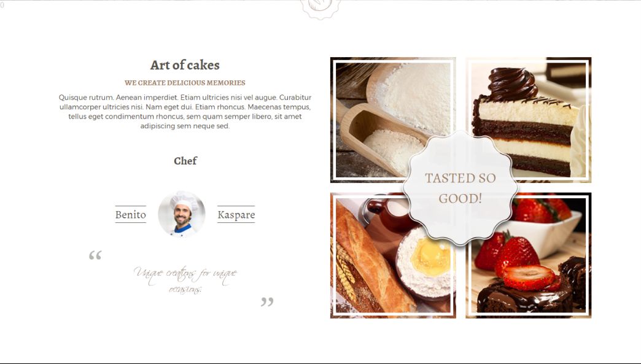Click the 'Tasted So Good!' scalloped badge
Image resolution: width=641 pixels, height=364 pixels.
[460, 188]
